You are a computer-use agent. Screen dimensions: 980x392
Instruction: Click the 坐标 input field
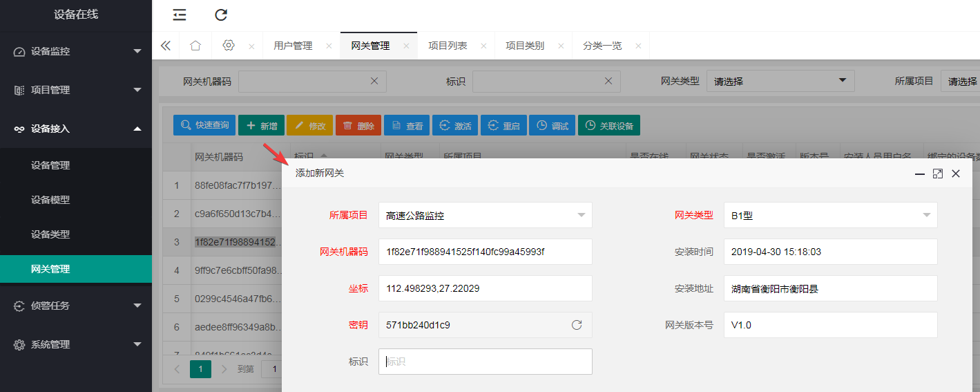point(486,288)
